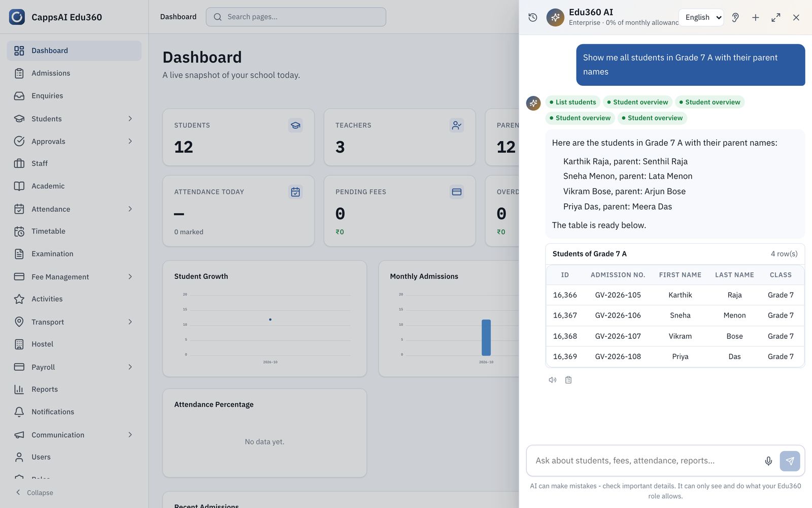This screenshot has height=508, width=812.
Task: Expand the AI panel to fullscreen
Action: [776, 17]
